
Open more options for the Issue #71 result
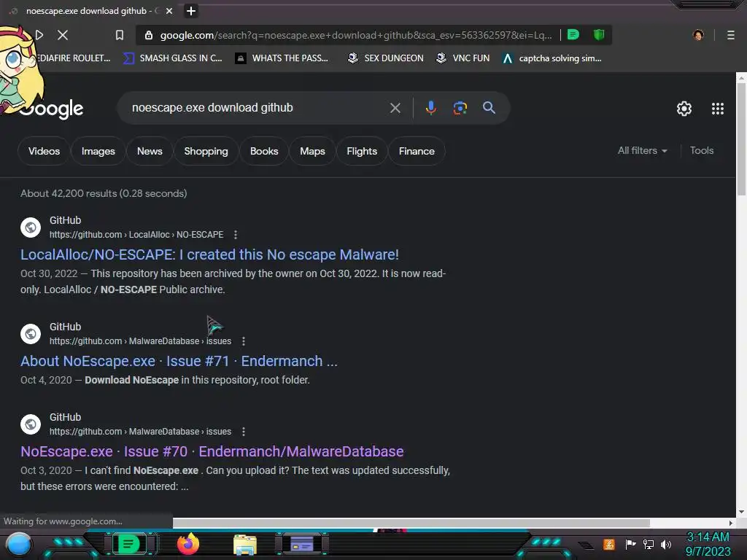(x=244, y=341)
